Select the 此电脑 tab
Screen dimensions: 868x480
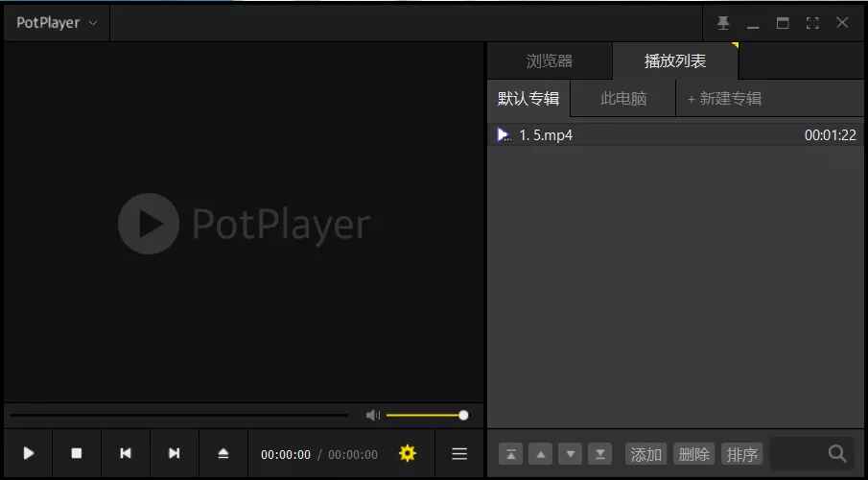(623, 99)
